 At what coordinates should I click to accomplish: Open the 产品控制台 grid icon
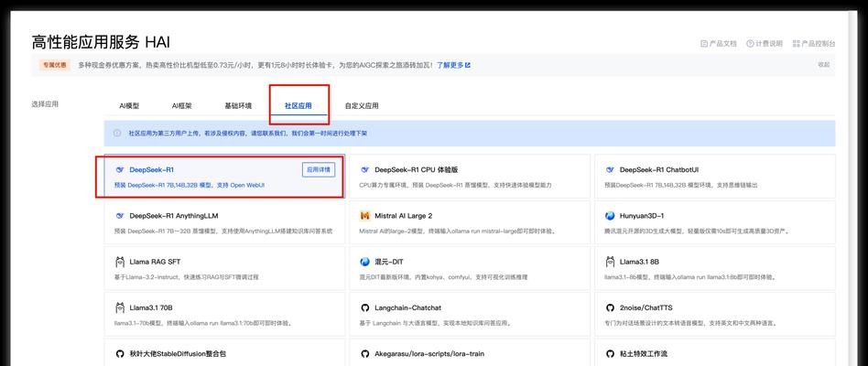(x=797, y=44)
